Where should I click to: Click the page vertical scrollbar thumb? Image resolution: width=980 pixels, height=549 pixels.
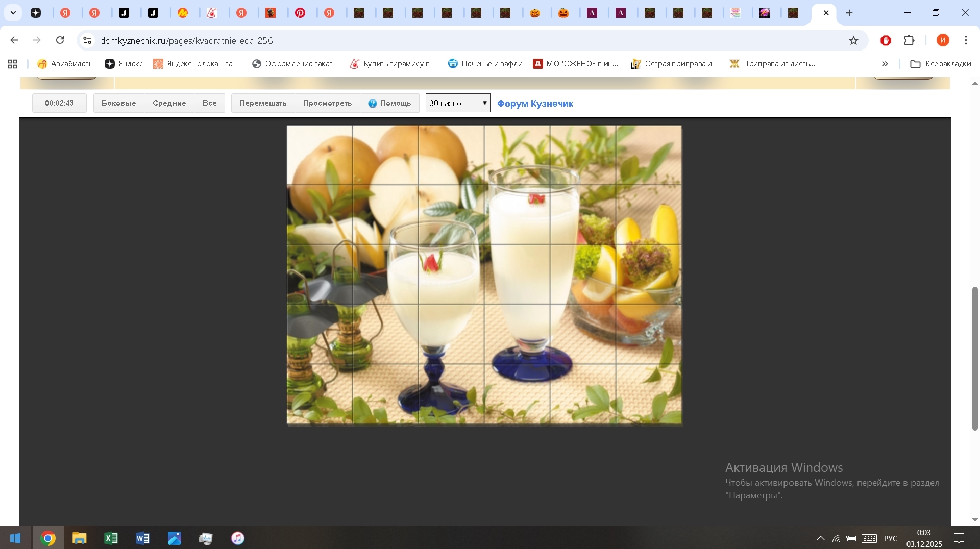[x=975, y=359]
